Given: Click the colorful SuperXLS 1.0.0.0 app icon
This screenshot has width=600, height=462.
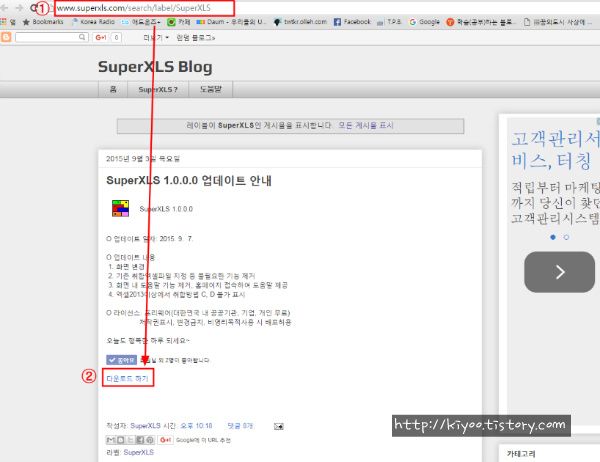Looking at the screenshot, I should coord(120,208).
